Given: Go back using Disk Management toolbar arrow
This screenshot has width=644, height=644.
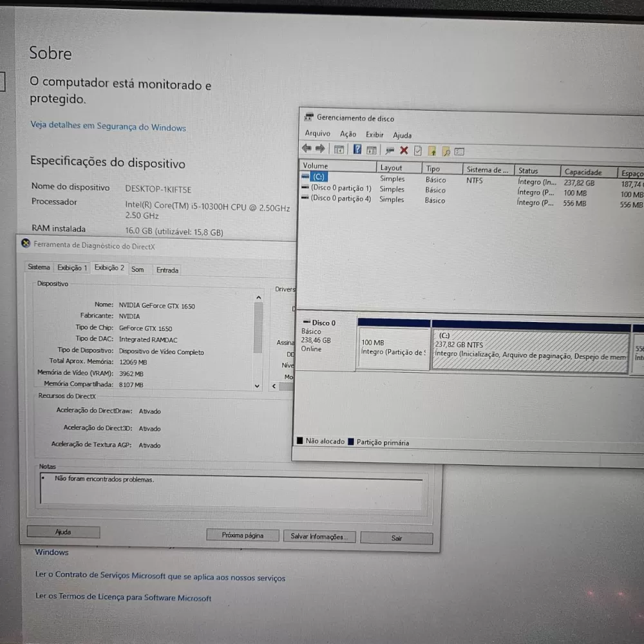Looking at the screenshot, I should pyautogui.click(x=307, y=148).
